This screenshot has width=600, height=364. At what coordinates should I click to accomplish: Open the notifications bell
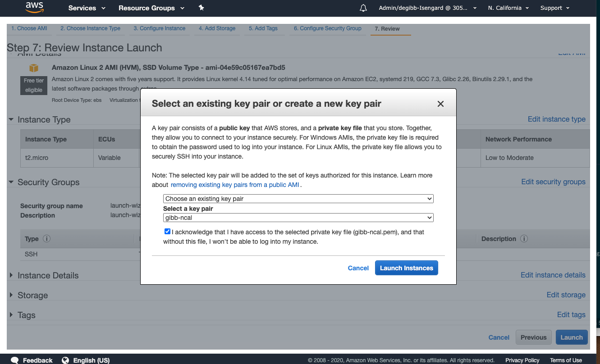point(363,7)
